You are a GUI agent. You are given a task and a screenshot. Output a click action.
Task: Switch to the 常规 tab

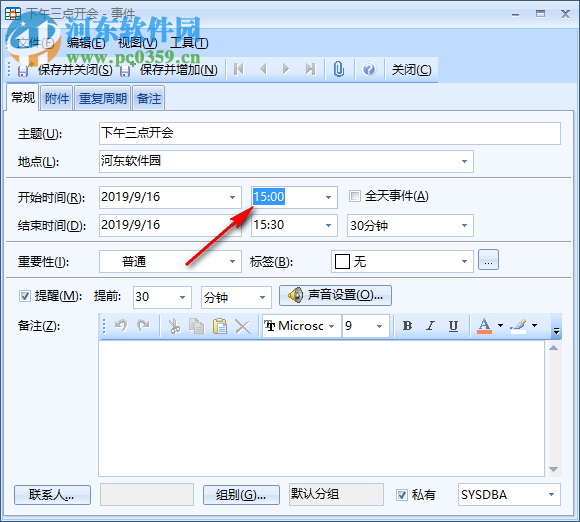(23, 97)
